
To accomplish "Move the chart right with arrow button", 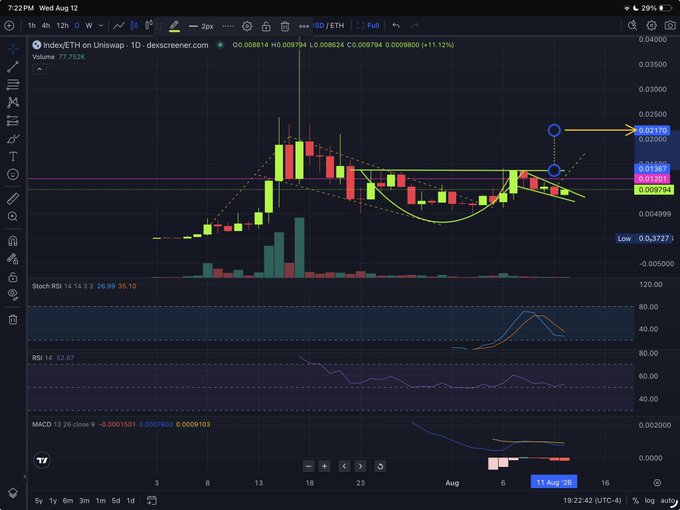I will [360, 466].
